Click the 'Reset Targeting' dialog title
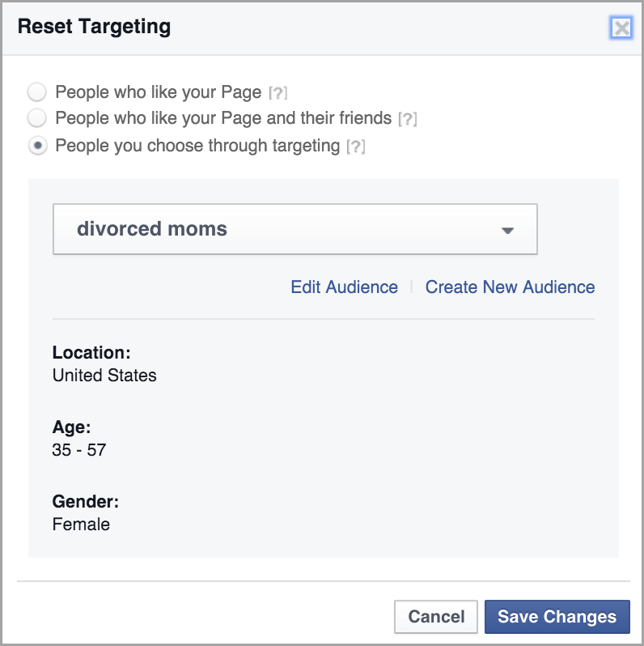 coord(94,28)
